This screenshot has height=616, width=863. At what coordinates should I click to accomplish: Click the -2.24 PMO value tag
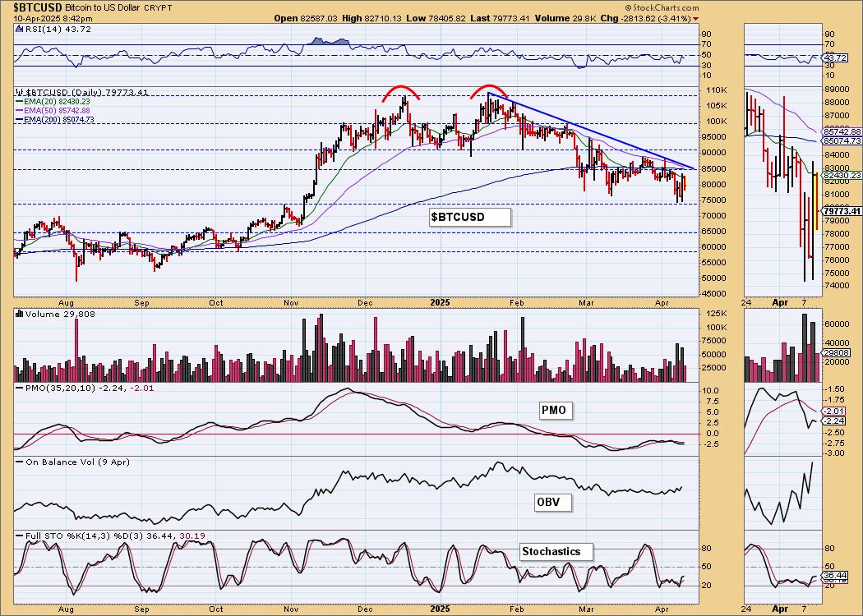[834, 421]
